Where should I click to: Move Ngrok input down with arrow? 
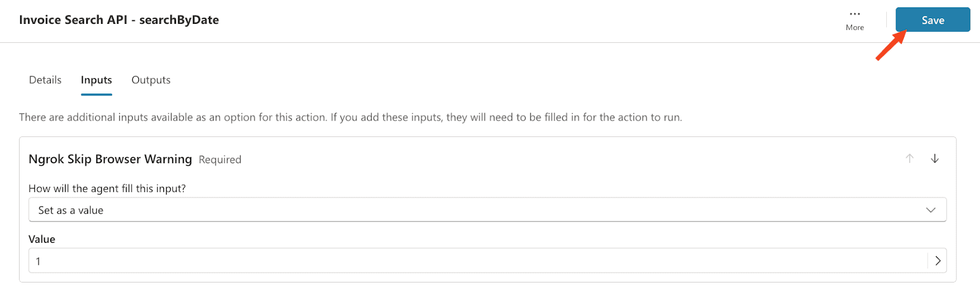click(x=935, y=159)
